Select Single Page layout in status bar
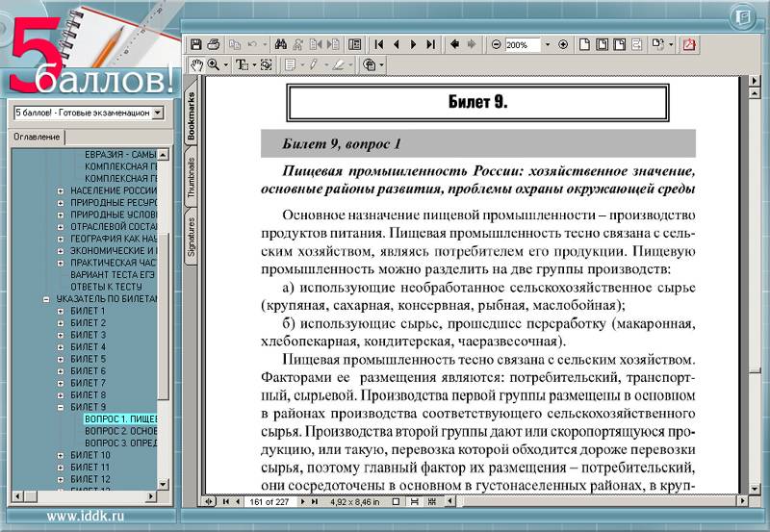Viewport: 770px width, 532px height. [396, 502]
